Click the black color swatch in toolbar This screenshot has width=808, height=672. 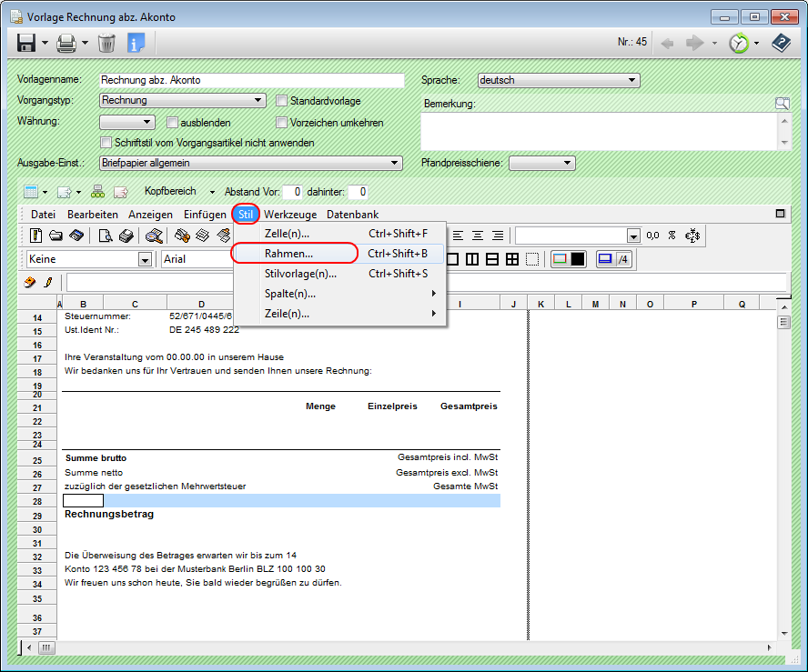579,259
